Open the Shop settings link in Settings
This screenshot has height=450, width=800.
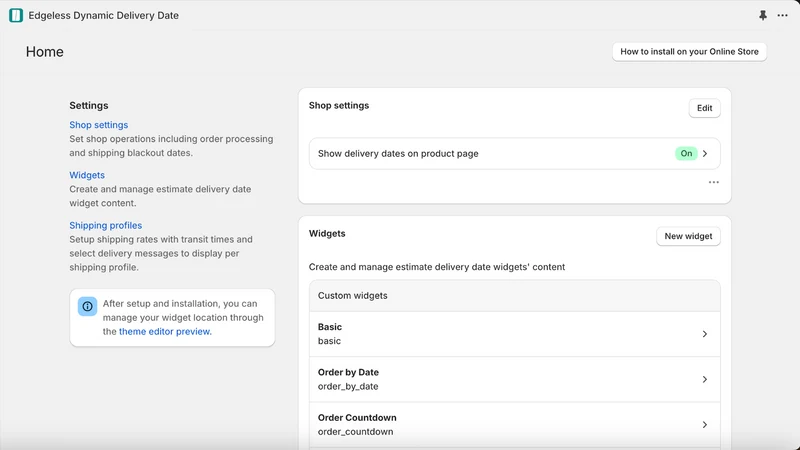pyautogui.click(x=98, y=124)
